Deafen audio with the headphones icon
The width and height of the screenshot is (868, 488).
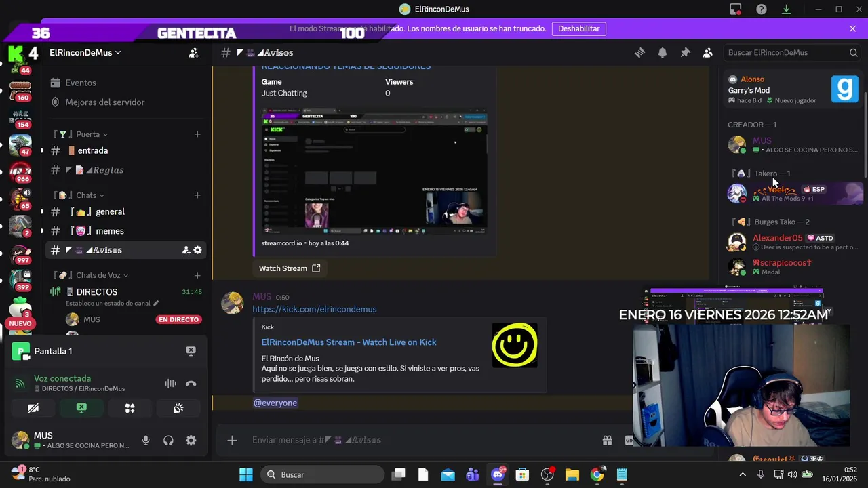[168, 441]
